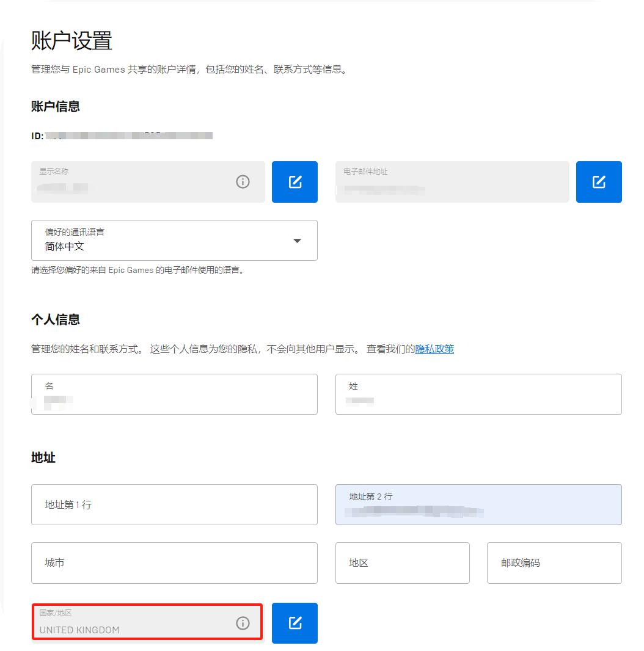644x651 pixels.
Task: Click the 城市 city input field
Action: tap(174, 563)
